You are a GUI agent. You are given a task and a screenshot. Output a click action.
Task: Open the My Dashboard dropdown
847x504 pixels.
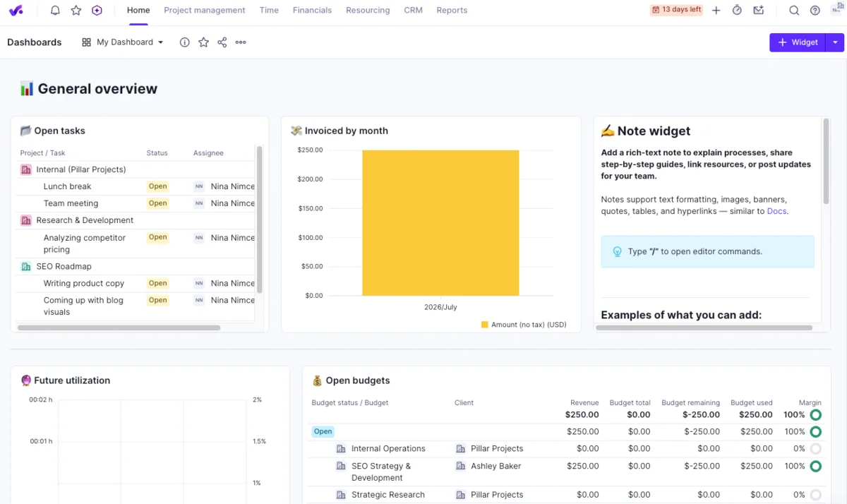[123, 42]
